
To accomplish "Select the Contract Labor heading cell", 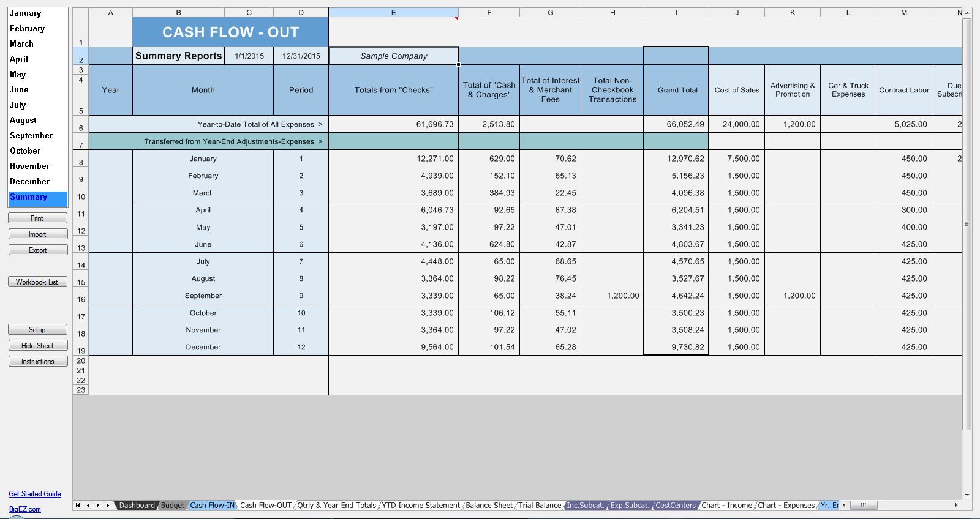I will [904, 90].
